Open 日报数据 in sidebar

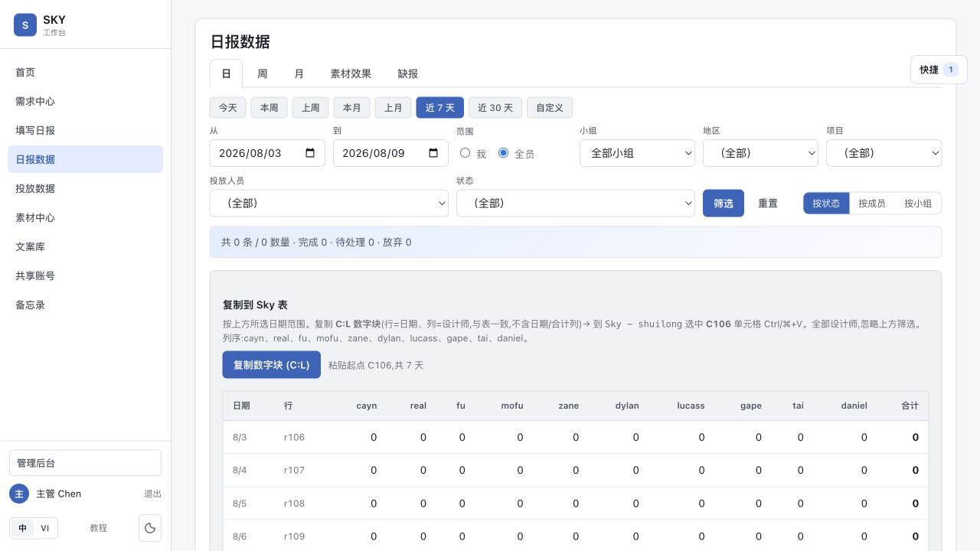click(85, 160)
